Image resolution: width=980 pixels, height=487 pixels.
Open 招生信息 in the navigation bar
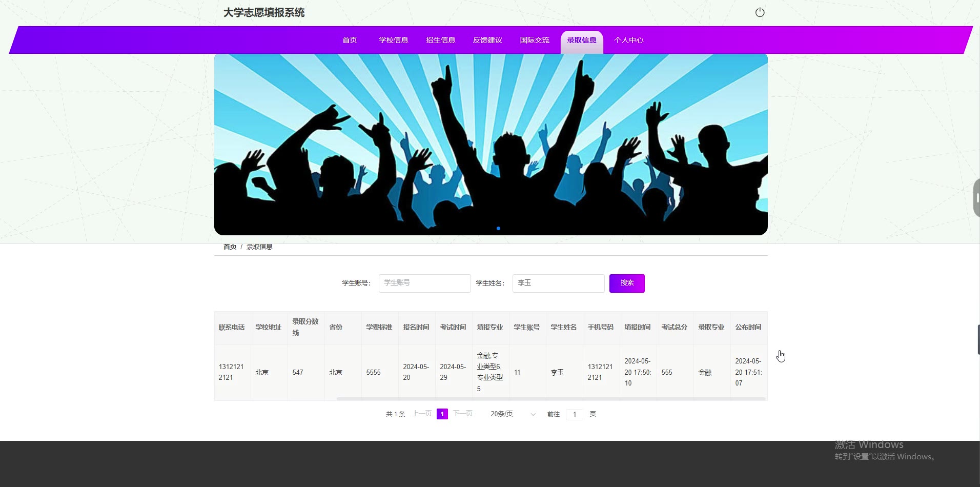pos(440,40)
